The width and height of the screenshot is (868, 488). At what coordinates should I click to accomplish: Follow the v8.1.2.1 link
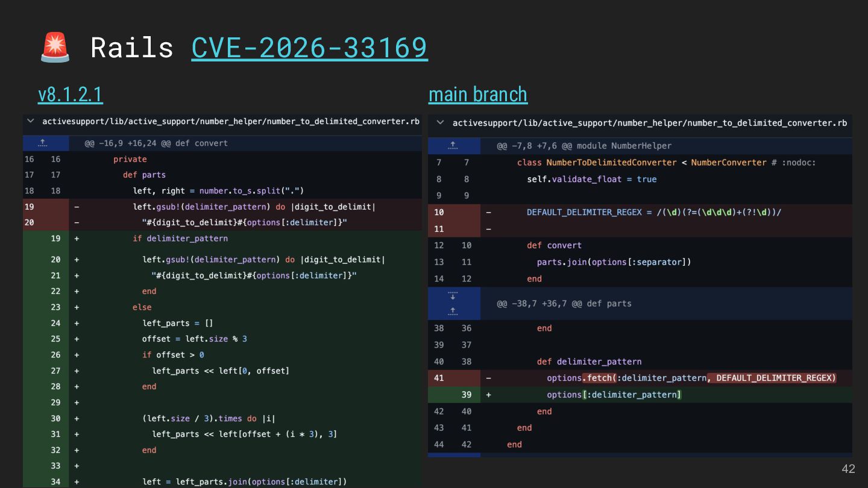[x=71, y=95]
